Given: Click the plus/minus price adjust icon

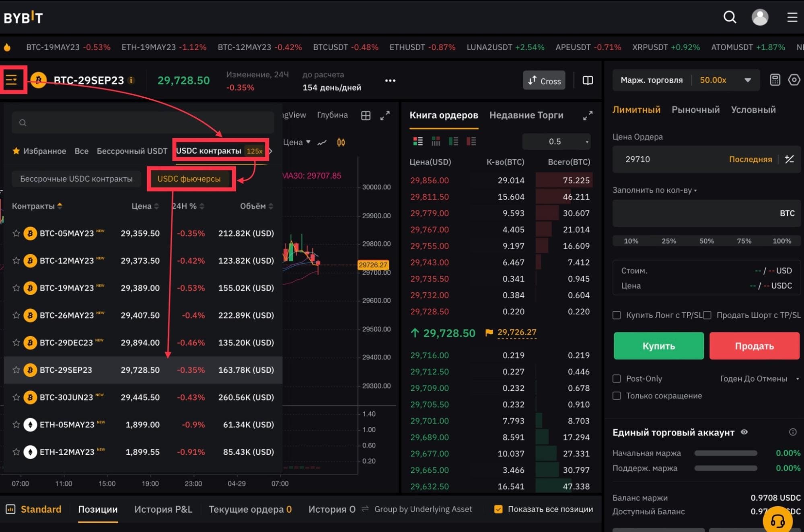Looking at the screenshot, I should point(789,159).
